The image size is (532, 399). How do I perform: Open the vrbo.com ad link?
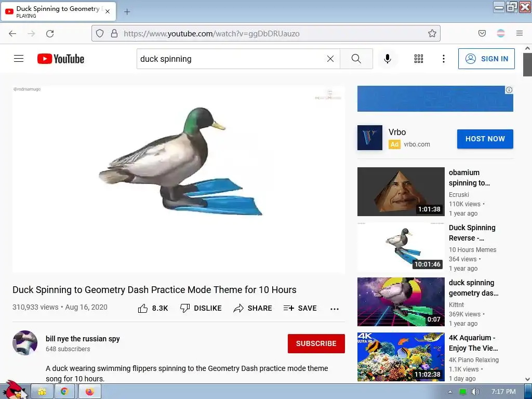[417, 144]
